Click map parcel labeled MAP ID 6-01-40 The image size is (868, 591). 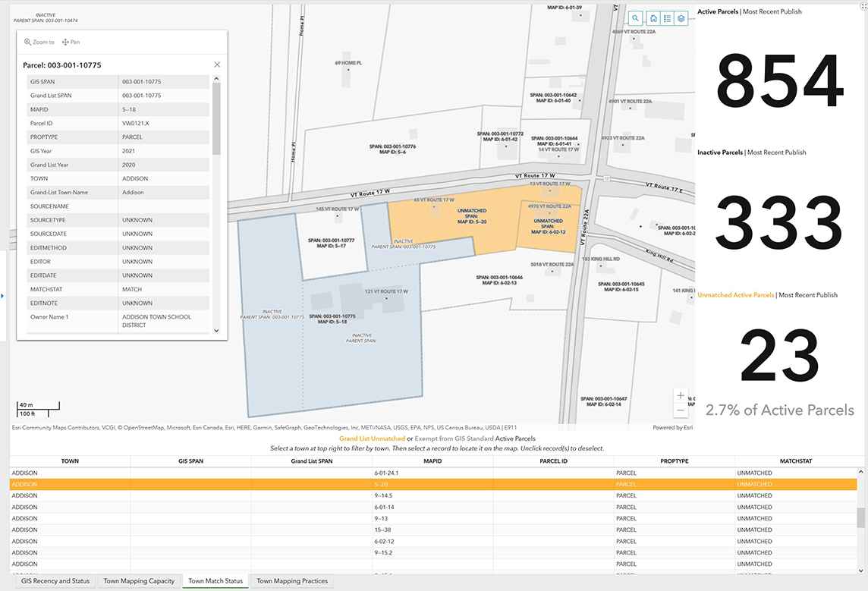(x=554, y=98)
